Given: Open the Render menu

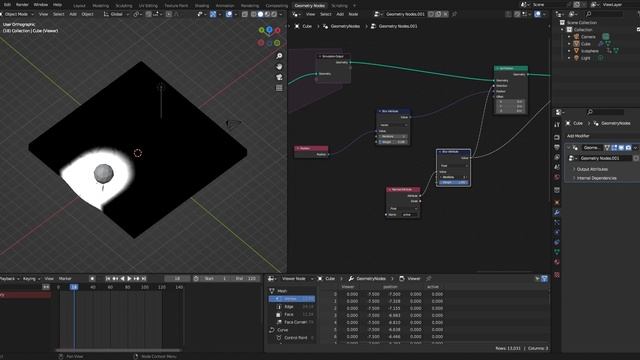Looking at the screenshot, I should 22,4.
